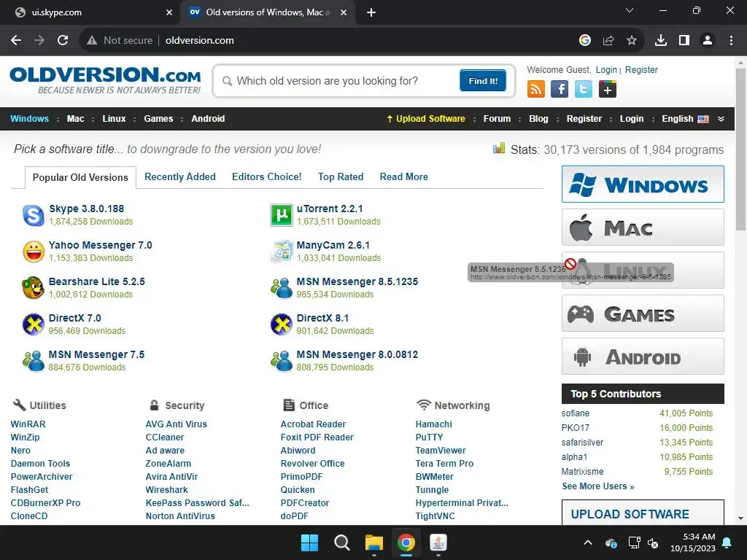Click the ManyCam 2.6.1 app icon
747x560 pixels.
pos(281,252)
